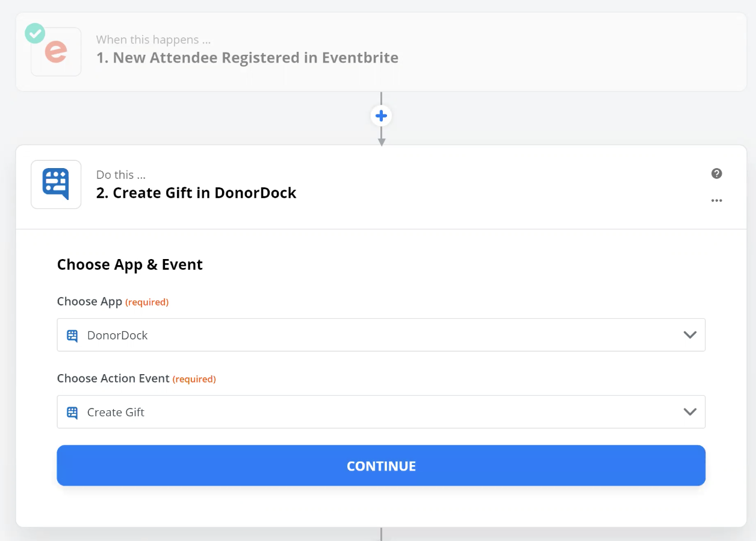Open the DonorDock app selection field

381,335
